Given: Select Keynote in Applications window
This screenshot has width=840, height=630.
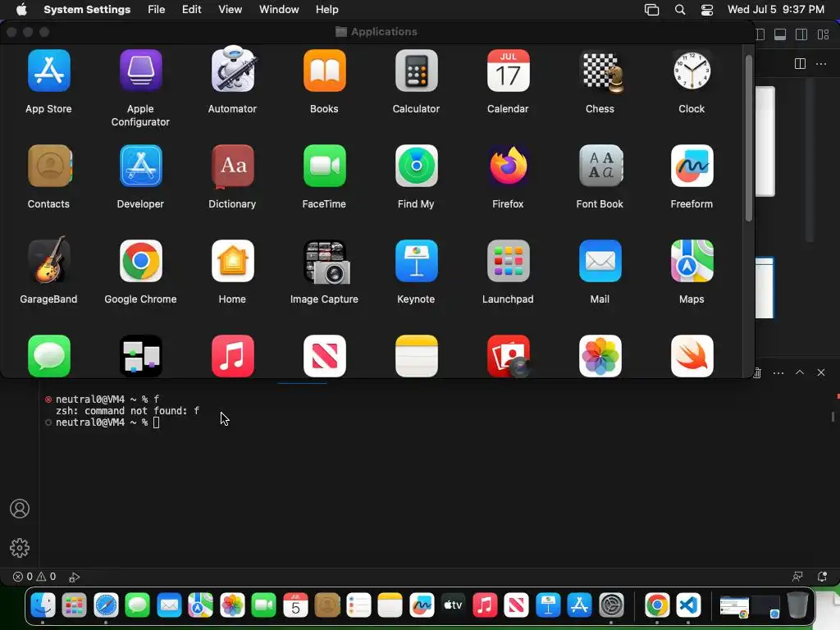Looking at the screenshot, I should click(416, 261).
